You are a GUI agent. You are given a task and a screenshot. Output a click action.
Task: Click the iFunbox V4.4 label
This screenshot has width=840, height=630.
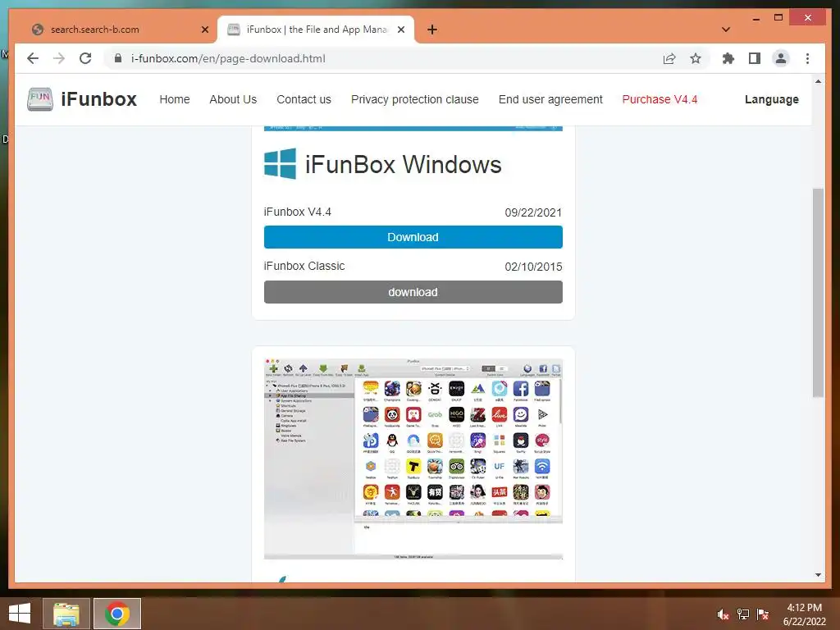(297, 212)
